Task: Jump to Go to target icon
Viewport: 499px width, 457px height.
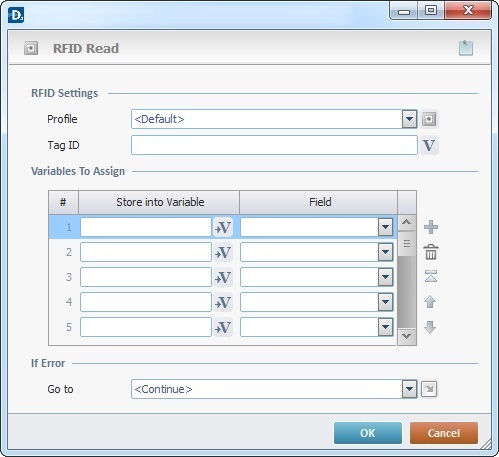Action: point(429,389)
